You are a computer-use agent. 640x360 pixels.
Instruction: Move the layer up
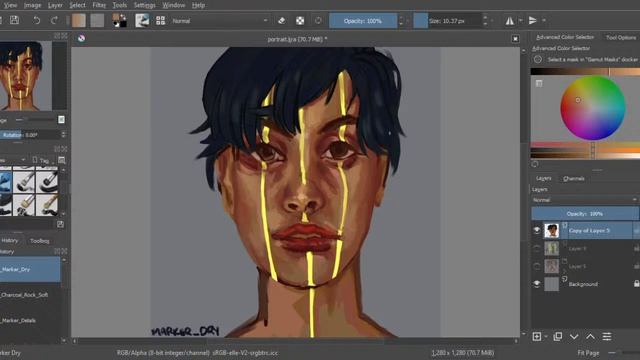[x=590, y=337]
